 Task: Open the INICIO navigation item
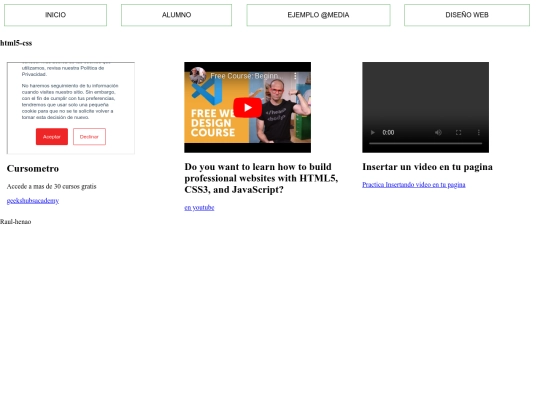point(55,15)
